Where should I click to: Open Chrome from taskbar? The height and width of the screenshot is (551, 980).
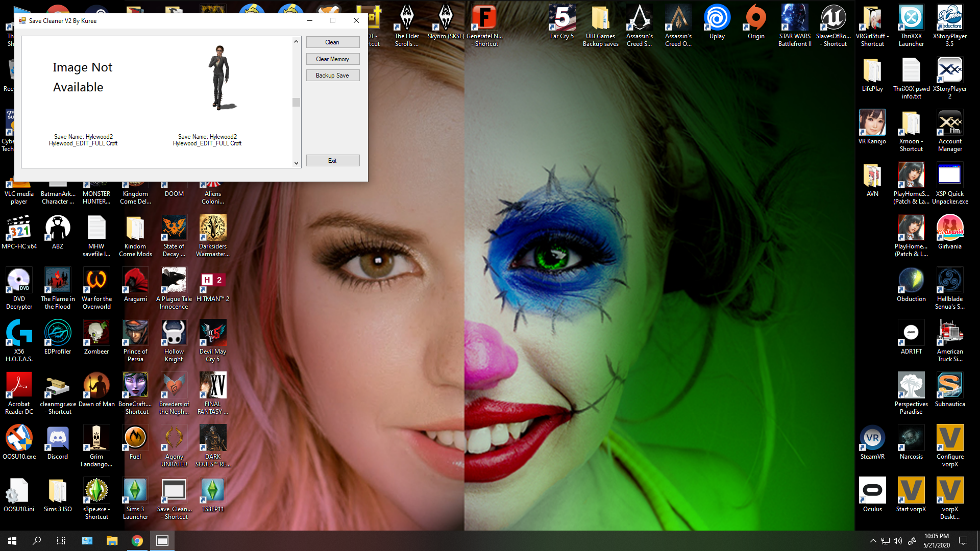(137, 541)
